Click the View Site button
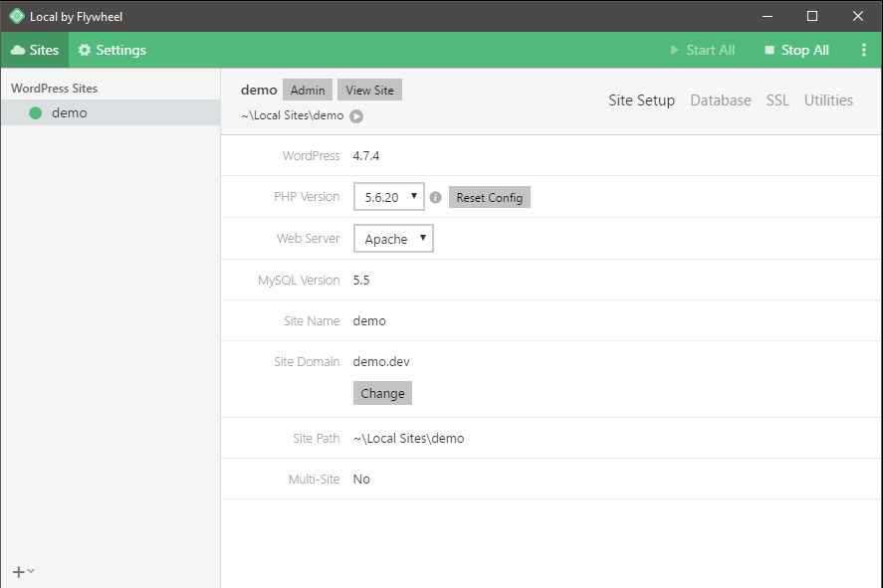The height and width of the screenshot is (588, 883). pyautogui.click(x=369, y=90)
